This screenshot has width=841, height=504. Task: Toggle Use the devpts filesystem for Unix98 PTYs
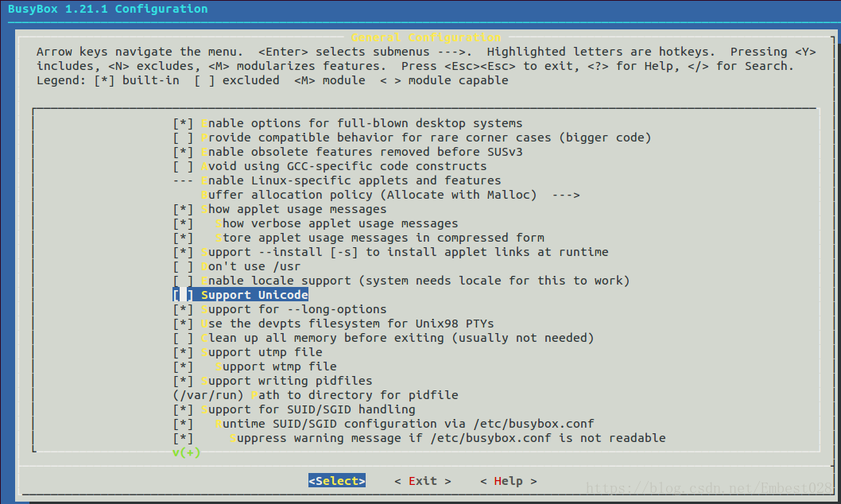(333, 324)
